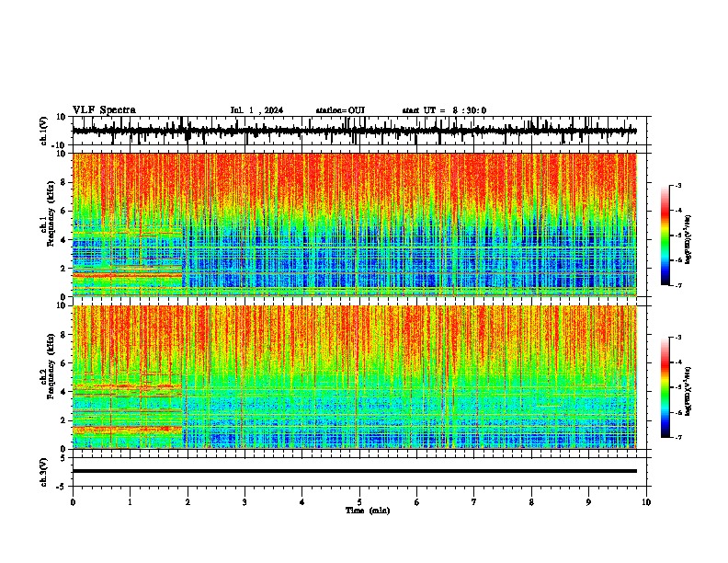Click the ch.2 spectrogram color bar
Image resolution: width=728 pixels, height=563 pixels.
point(665,387)
